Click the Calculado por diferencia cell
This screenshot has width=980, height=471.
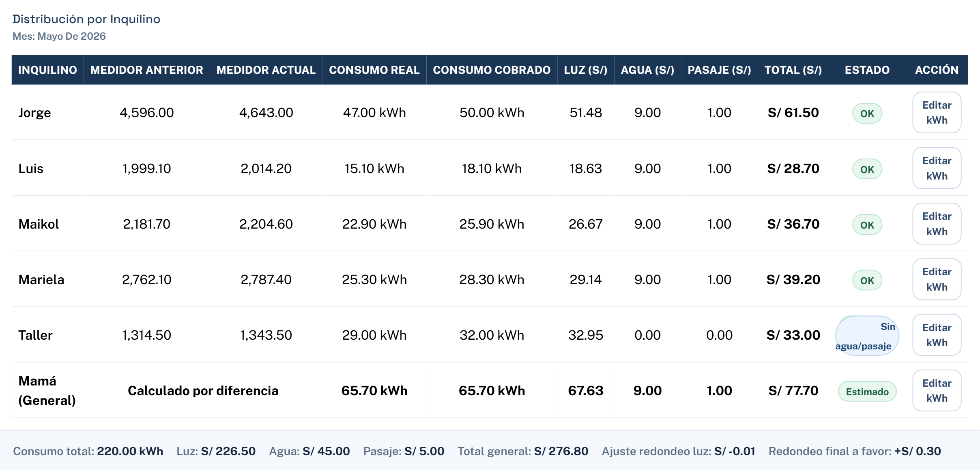[x=203, y=391]
